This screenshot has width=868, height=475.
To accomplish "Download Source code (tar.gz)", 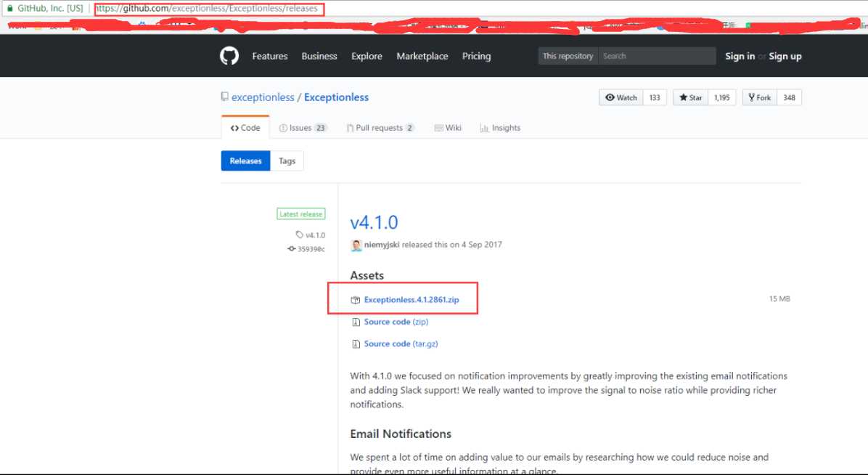I will [x=401, y=344].
